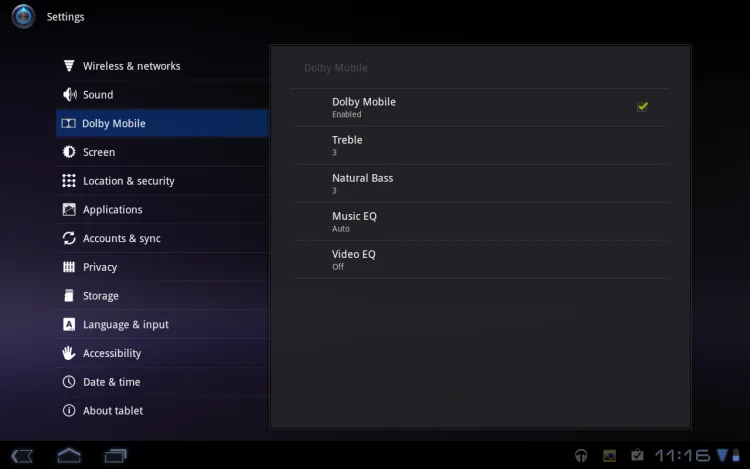The image size is (750, 469).
Task: Open the Treble level setting
Action: click(480, 145)
